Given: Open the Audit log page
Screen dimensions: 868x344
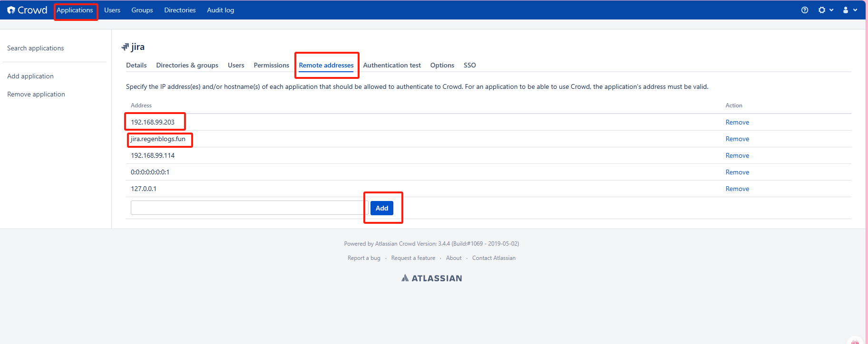Looking at the screenshot, I should pos(221,10).
